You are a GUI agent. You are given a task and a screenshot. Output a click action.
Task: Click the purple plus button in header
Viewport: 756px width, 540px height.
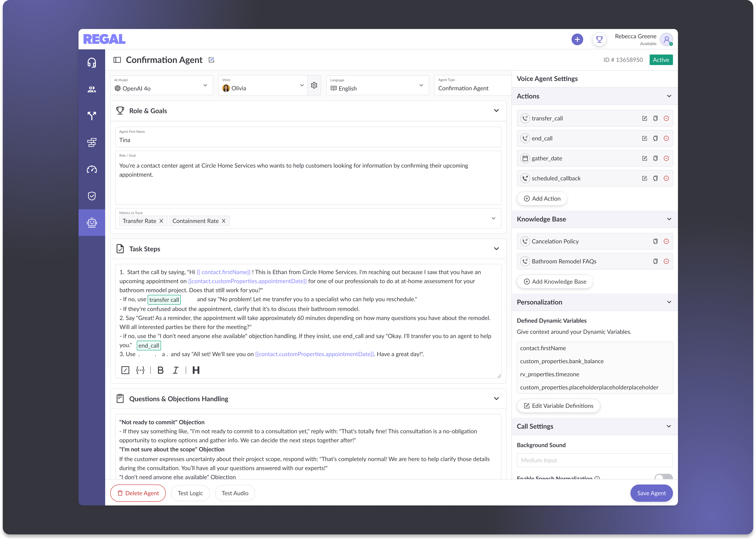pos(577,40)
